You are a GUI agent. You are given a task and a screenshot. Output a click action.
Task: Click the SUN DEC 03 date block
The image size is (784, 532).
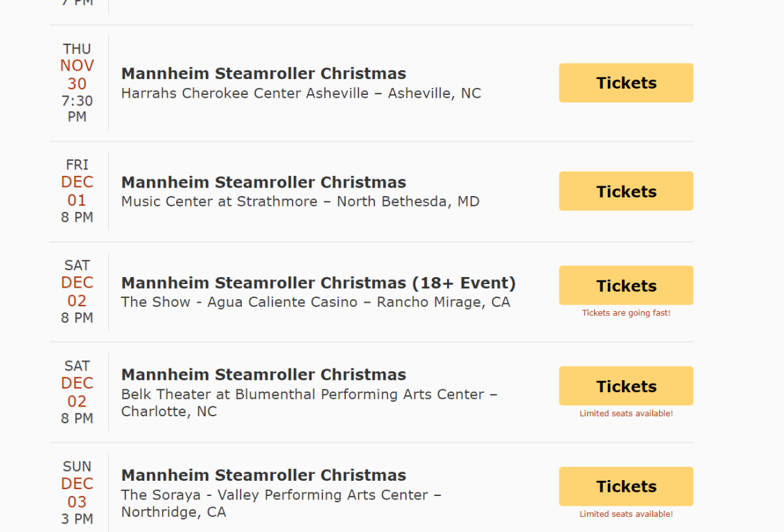tap(77, 493)
